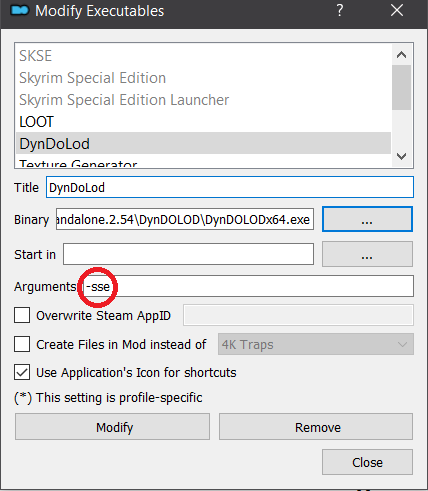The width and height of the screenshot is (428, 491).
Task: Enable Overwrite Steam AppID checkbox
Action: point(22,315)
